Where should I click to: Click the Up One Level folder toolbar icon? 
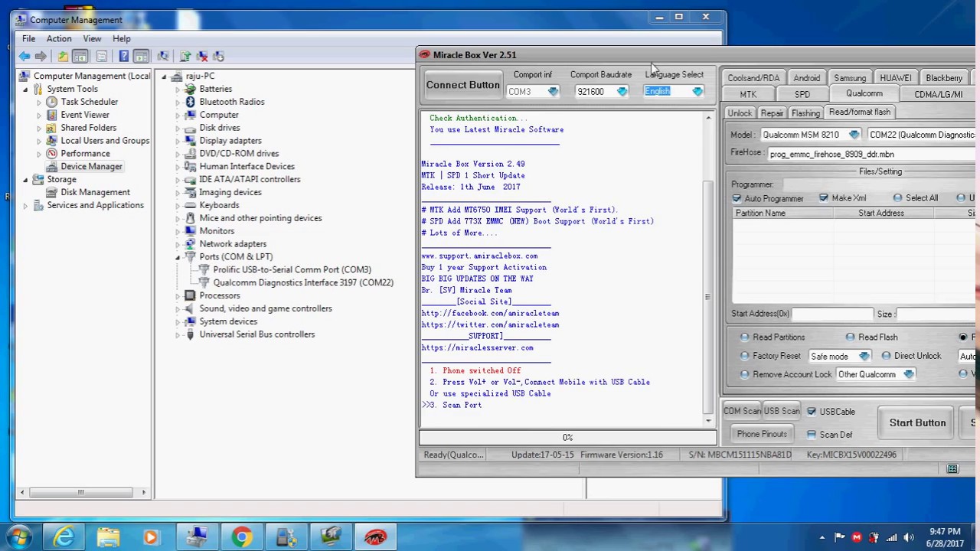(x=63, y=56)
